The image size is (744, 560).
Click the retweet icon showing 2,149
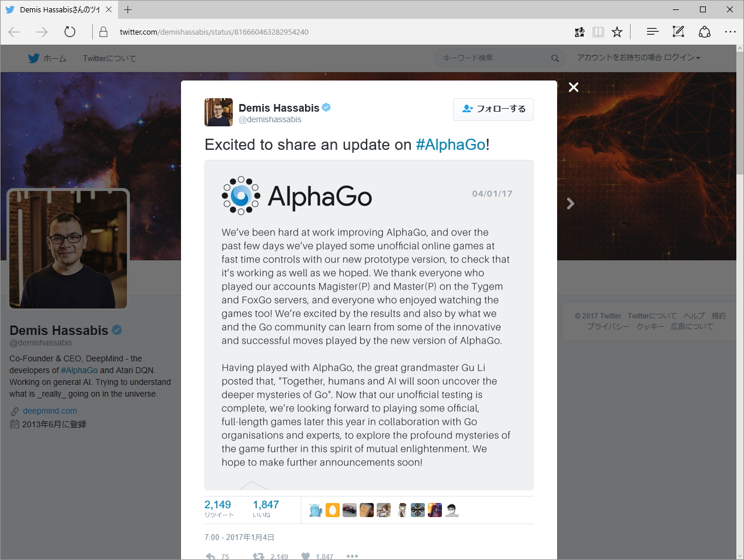coord(258,556)
